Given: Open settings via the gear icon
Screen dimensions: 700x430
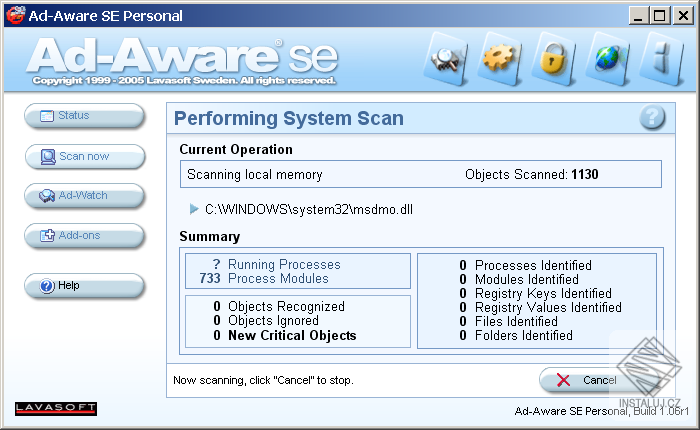Looking at the screenshot, I should pyautogui.click(x=500, y=59).
